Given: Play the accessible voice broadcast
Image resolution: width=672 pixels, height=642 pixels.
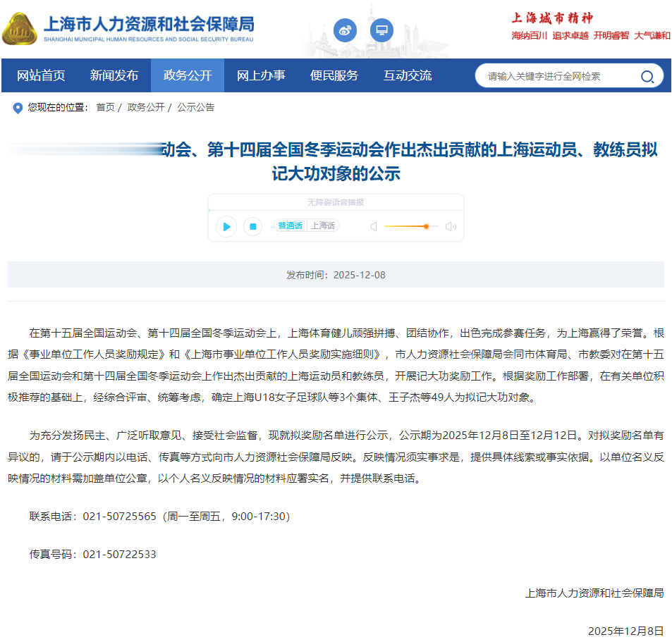Looking at the screenshot, I should (x=226, y=226).
